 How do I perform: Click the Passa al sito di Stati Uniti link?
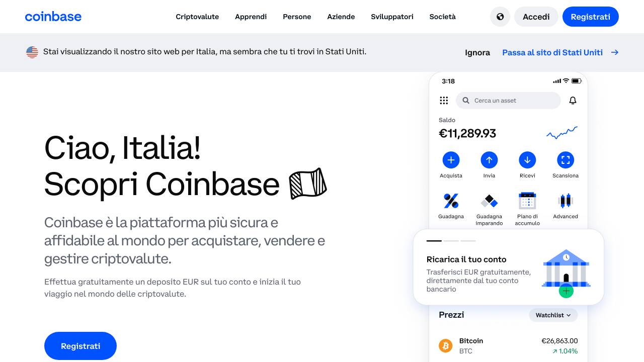pos(552,52)
